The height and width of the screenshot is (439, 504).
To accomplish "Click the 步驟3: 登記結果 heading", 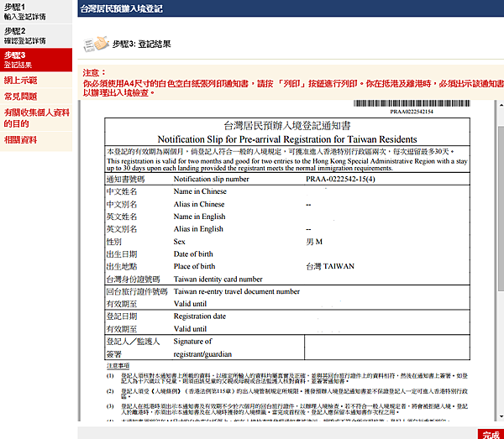I will point(141,44).
